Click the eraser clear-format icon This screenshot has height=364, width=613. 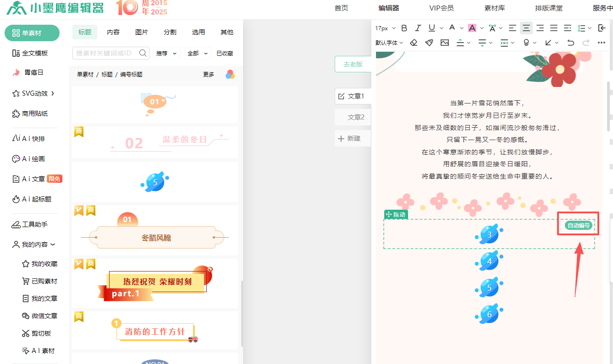414,43
